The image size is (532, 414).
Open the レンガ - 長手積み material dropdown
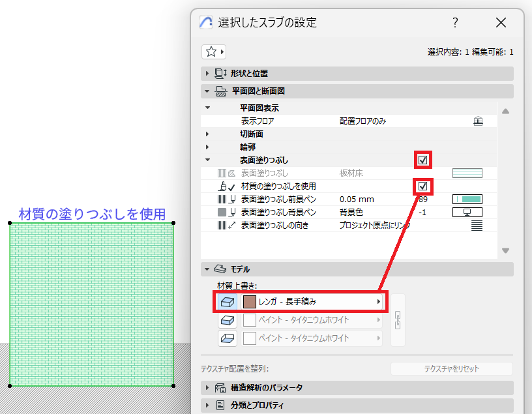pos(312,302)
